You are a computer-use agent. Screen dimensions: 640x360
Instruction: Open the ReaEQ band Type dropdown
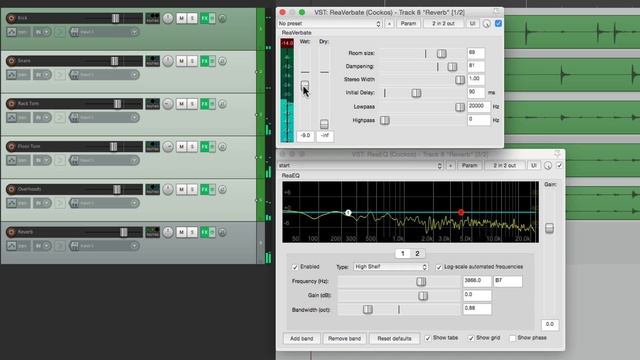pos(391,267)
